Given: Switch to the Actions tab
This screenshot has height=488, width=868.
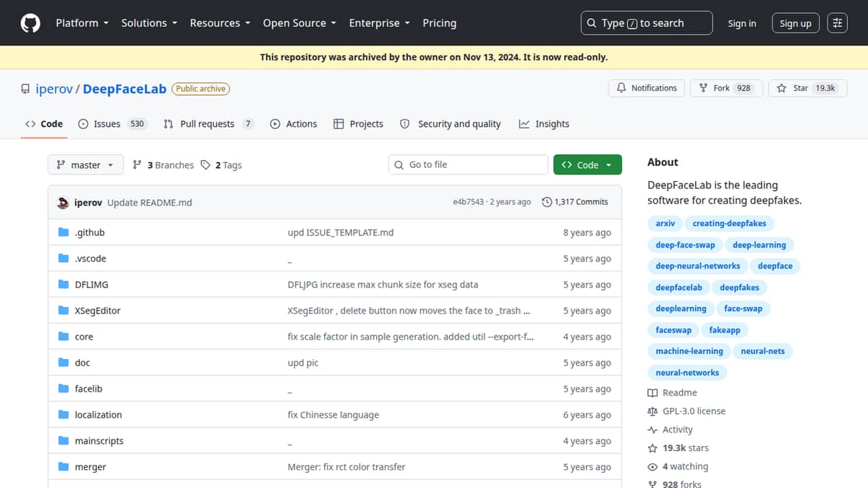Looking at the screenshot, I should [x=294, y=124].
